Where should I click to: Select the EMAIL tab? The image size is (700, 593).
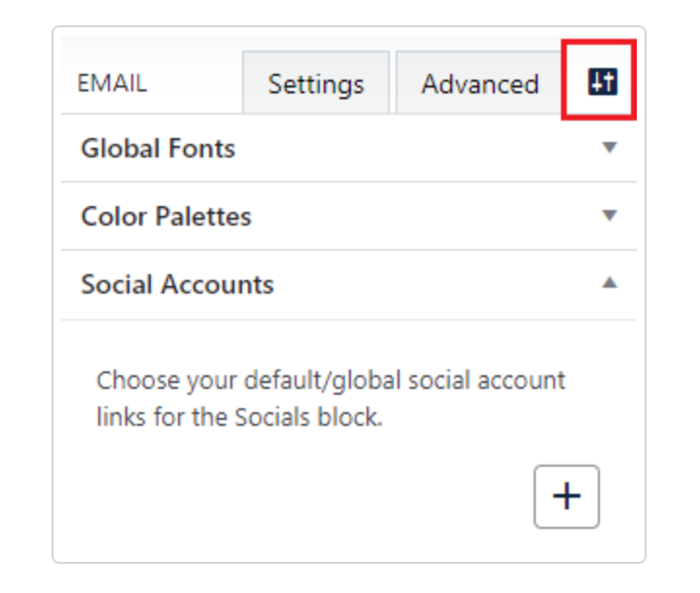(112, 84)
